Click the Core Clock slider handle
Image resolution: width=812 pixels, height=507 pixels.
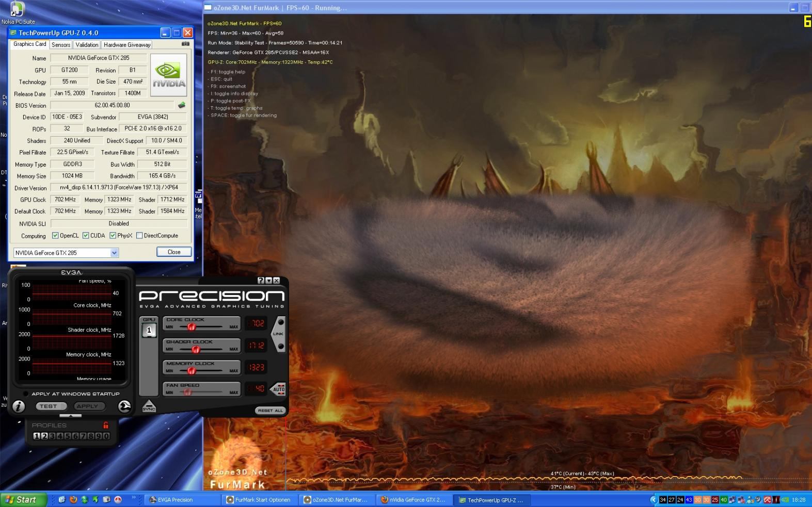click(191, 327)
